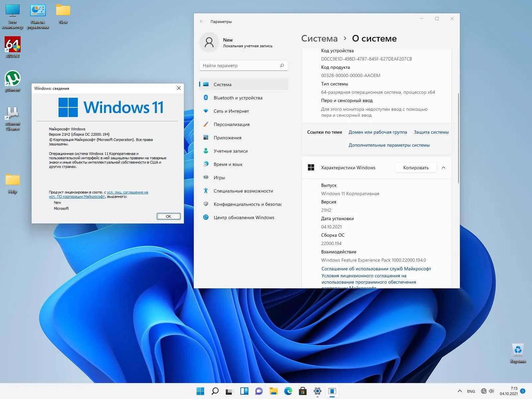The height and width of the screenshot is (399, 532).
Task: Open Специальные возможности section
Action: 244,191
